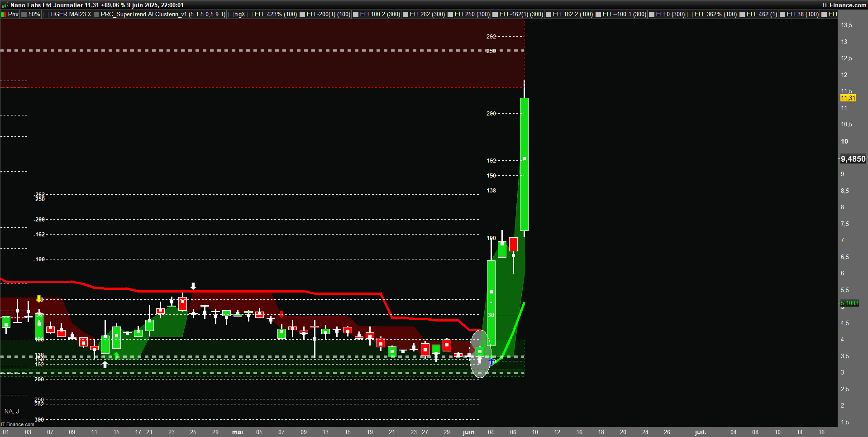This screenshot has width=868, height=437.
Task: Click the 50% indicator gray swatch
Action: pyautogui.click(x=24, y=14)
